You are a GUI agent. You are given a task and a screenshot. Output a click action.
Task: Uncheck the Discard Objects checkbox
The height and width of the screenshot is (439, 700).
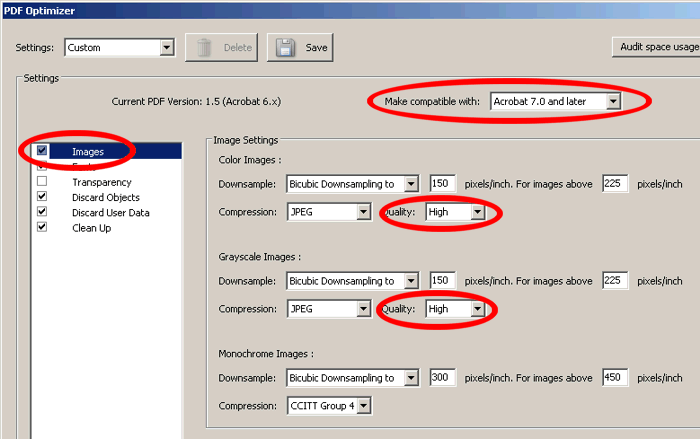pos(42,197)
